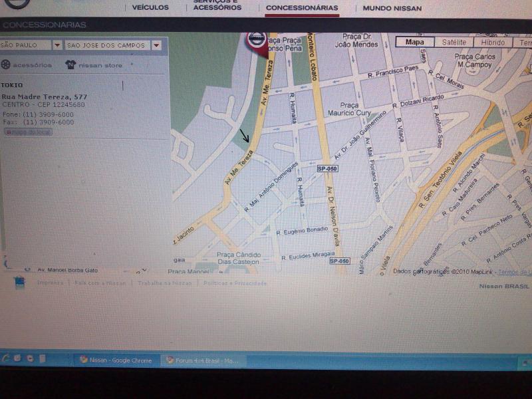Click the Praça Dr. João Mendes label
Viewport: 532px width, 399px height.
(x=356, y=41)
